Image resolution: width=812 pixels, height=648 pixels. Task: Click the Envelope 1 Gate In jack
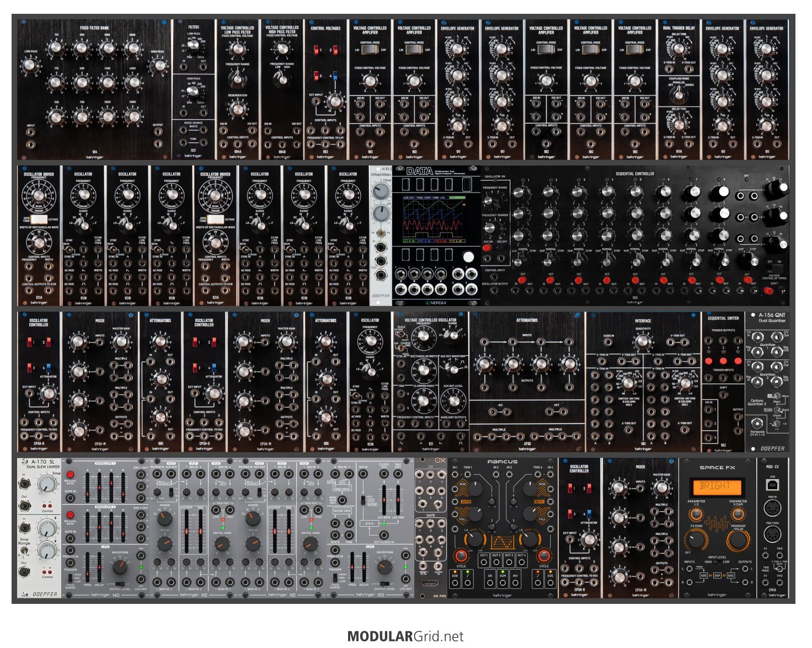[x=71, y=498]
